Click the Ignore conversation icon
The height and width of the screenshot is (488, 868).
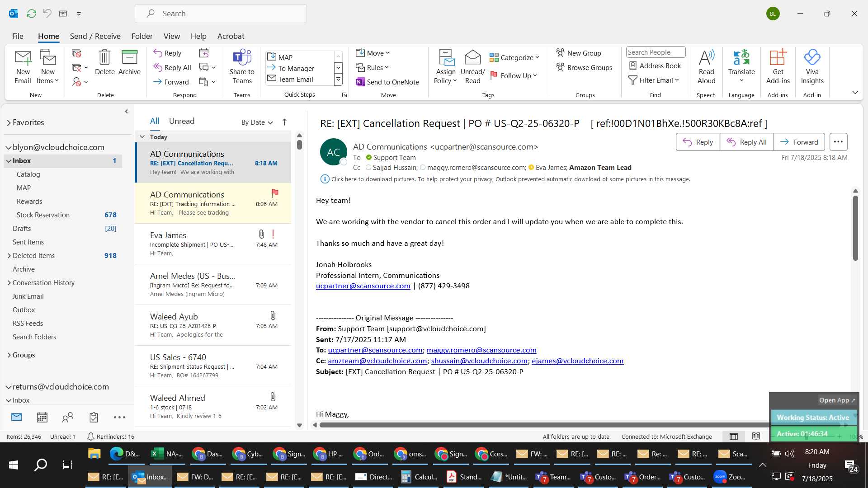(76, 53)
